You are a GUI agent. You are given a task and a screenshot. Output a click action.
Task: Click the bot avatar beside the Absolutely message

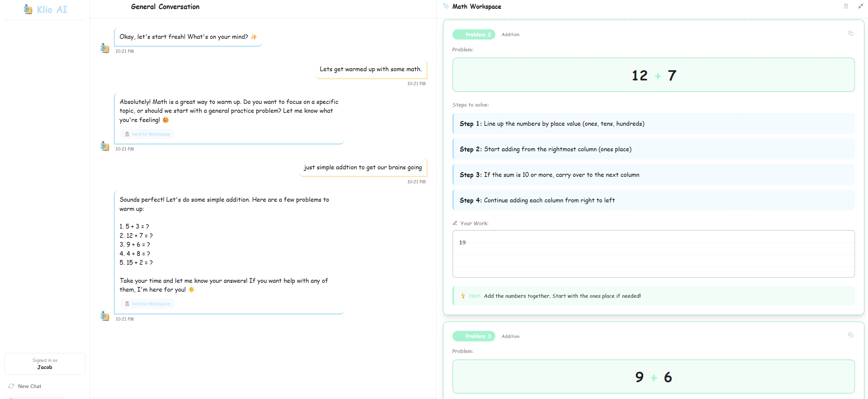[105, 146]
